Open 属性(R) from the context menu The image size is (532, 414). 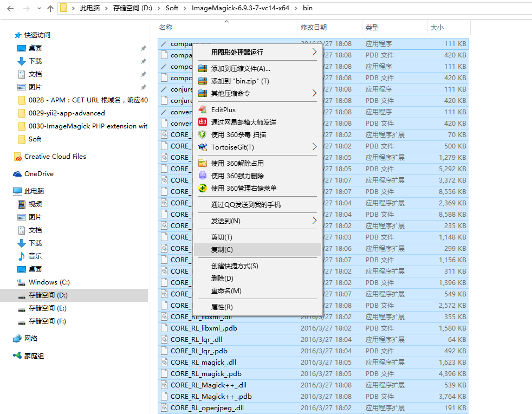click(257, 307)
